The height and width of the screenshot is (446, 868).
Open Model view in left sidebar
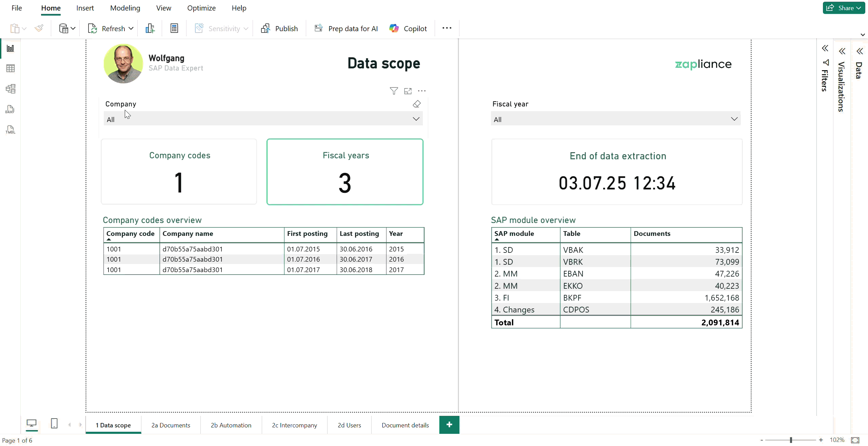pos(11,89)
